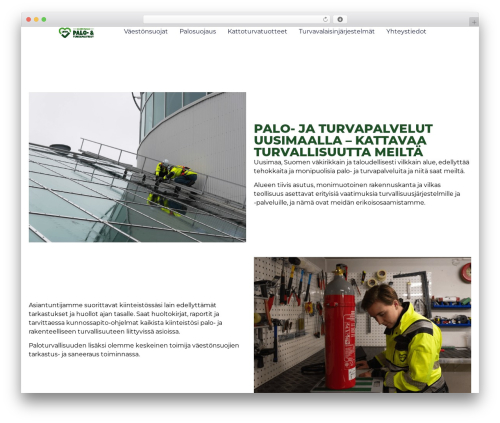This screenshot has height=423, width=500.
Task: Click the rooftop workers photo
Action: (x=137, y=167)
